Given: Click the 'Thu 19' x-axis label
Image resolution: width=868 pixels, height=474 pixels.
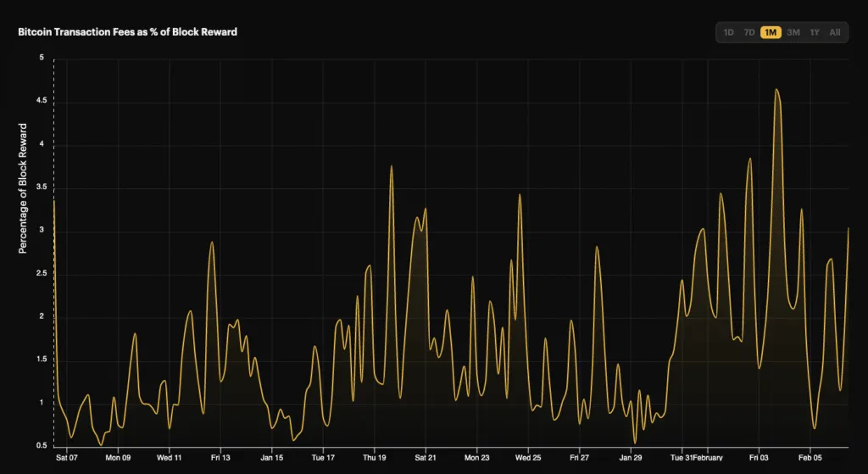Looking at the screenshot, I should pyautogui.click(x=375, y=458).
